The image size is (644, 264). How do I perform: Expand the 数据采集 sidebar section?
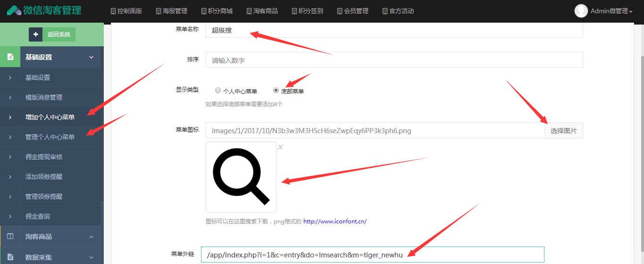pyautogui.click(x=92, y=257)
